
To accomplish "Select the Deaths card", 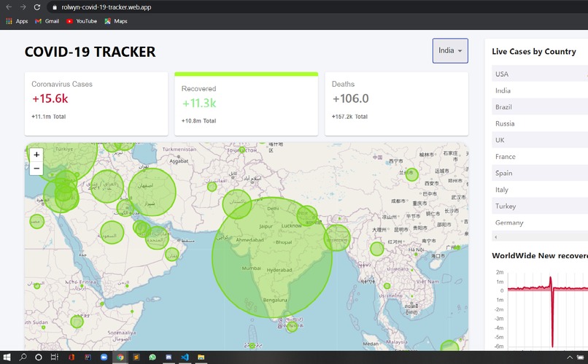I will pos(396,104).
